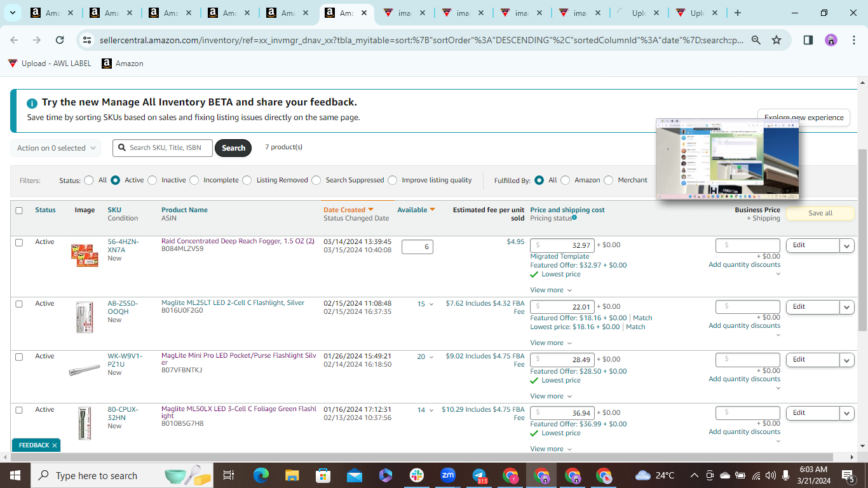Go back to the previous page
The height and width of the screenshot is (488, 868).
14,40
